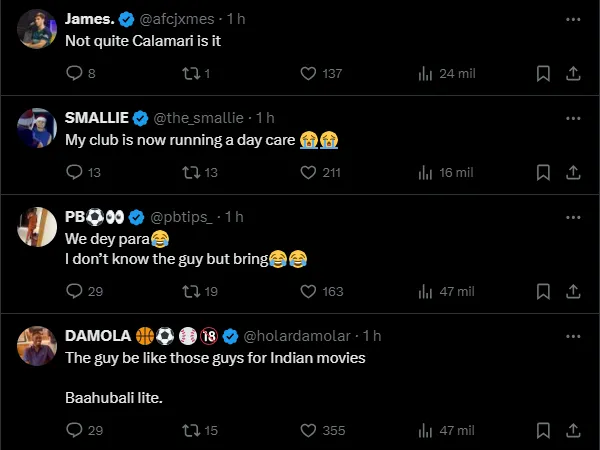Like James's Calamari tweet
The image size is (600, 450).
(x=308, y=73)
